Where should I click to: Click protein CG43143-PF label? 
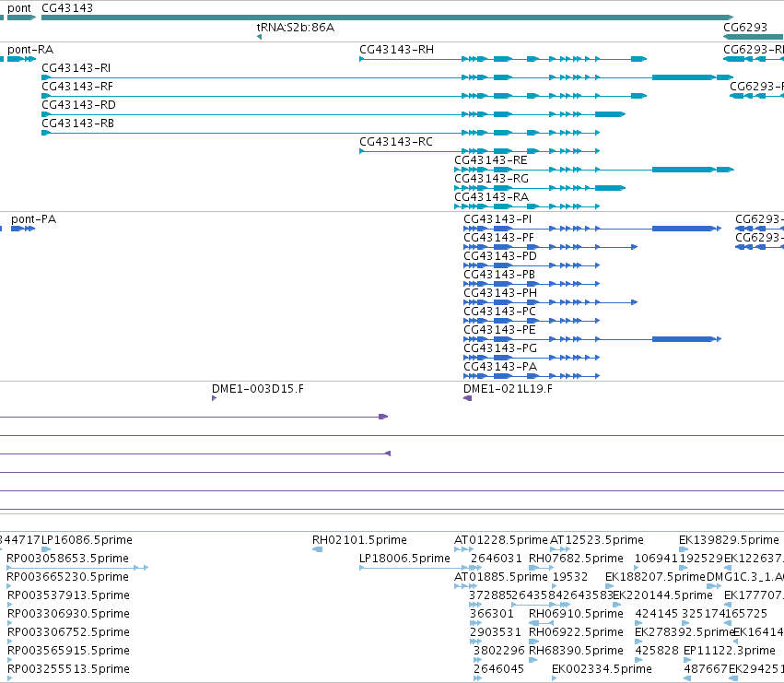tap(499, 238)
